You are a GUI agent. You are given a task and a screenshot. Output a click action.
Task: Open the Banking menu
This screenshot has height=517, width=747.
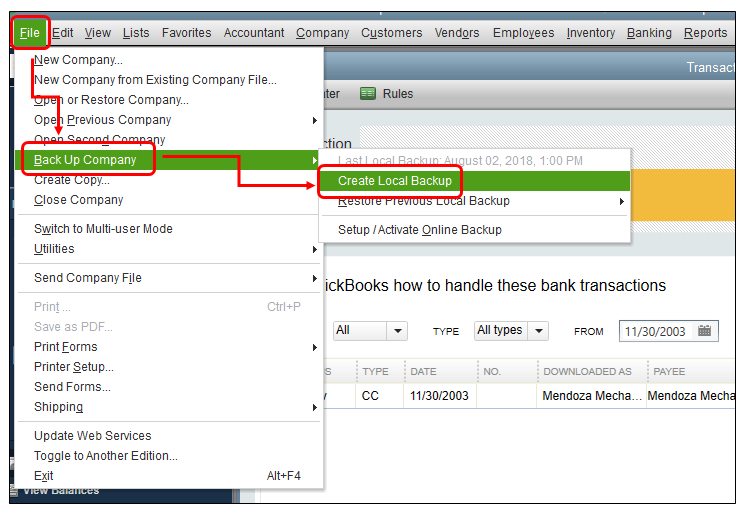coord(649,33)
